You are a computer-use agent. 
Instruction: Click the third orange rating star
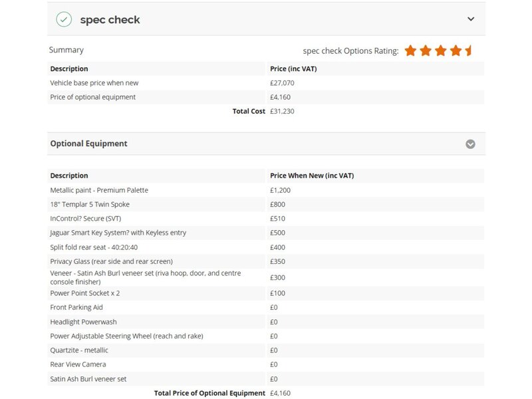(440, 51)
